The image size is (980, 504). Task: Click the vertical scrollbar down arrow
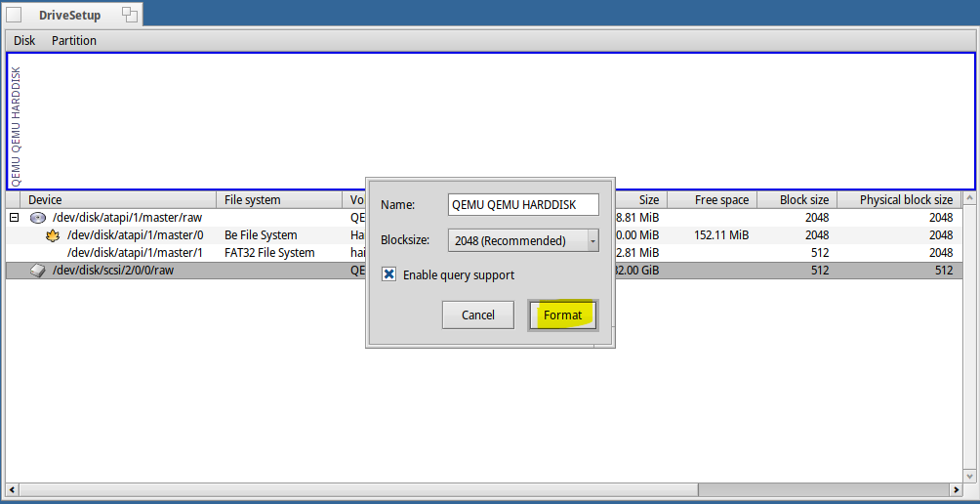click(969, 477)
